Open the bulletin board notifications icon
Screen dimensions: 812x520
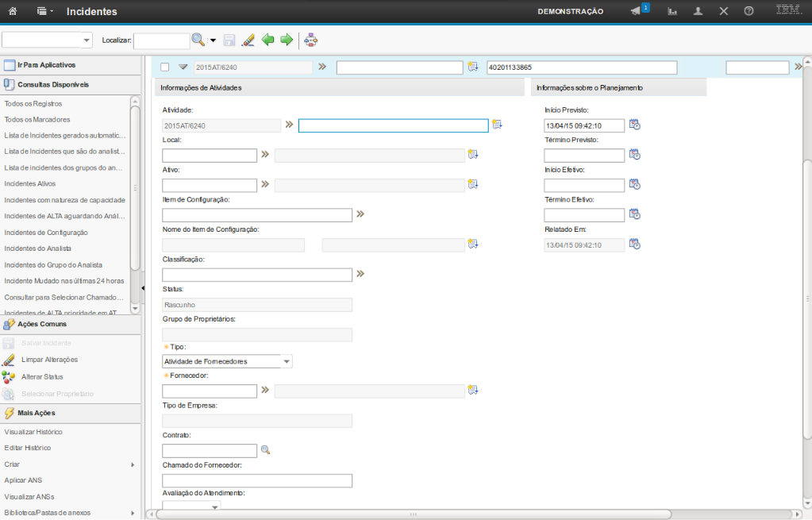coord(636,11)
